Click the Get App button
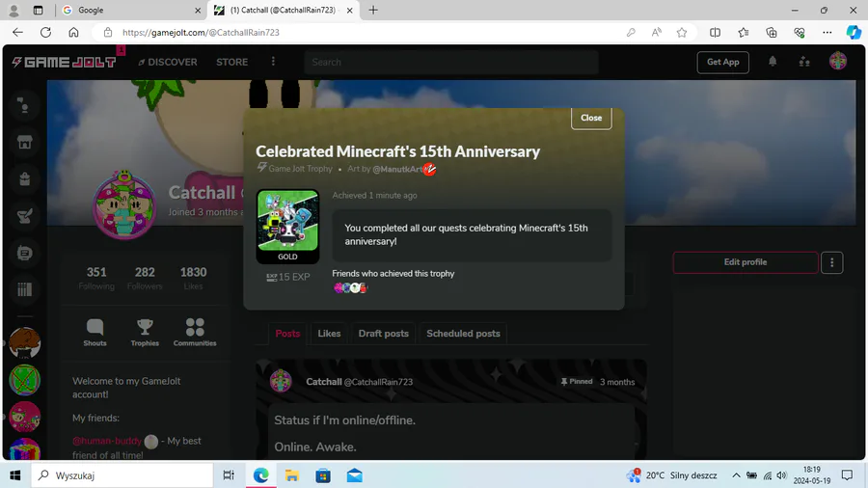Screen dimensions: 868x488 coord(722,62)
